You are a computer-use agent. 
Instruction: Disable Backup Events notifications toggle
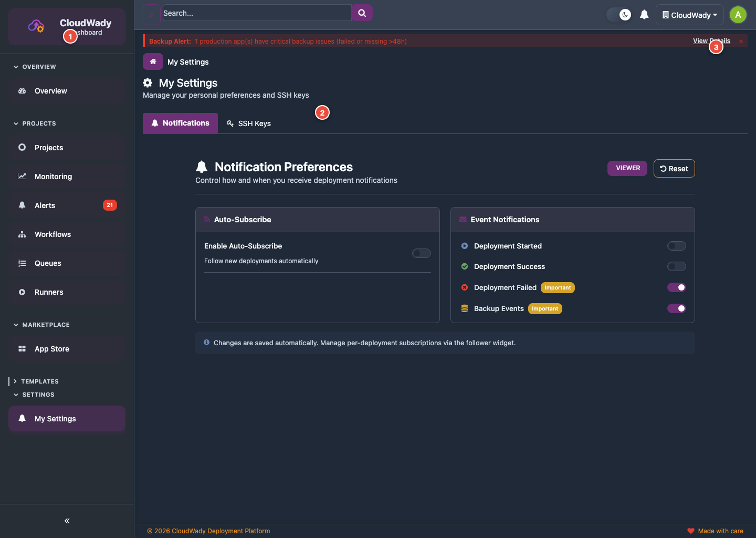tap(676, 308)
